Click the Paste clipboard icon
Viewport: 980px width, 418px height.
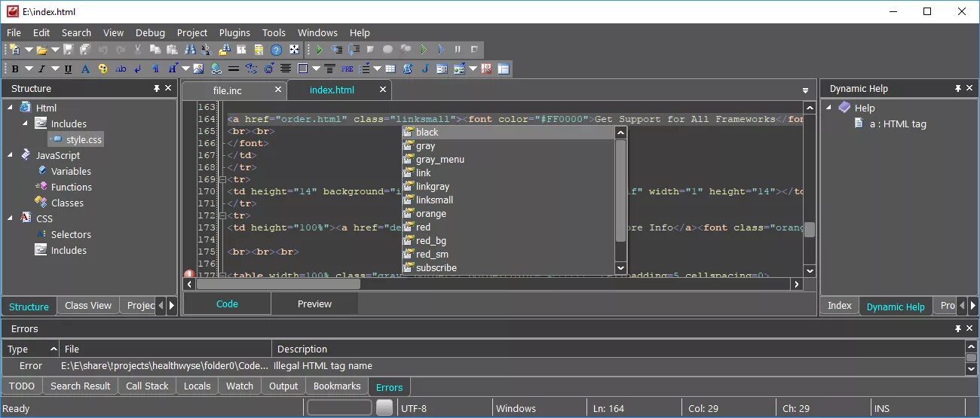pos(172,50)
